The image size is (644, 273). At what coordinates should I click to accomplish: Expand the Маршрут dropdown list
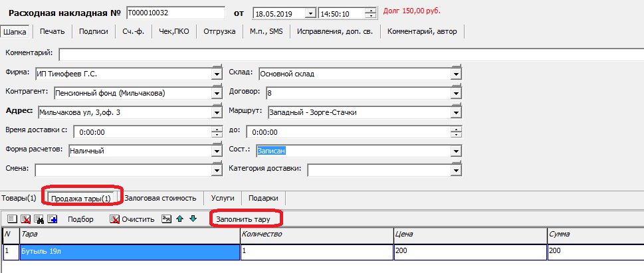(455, 112)
